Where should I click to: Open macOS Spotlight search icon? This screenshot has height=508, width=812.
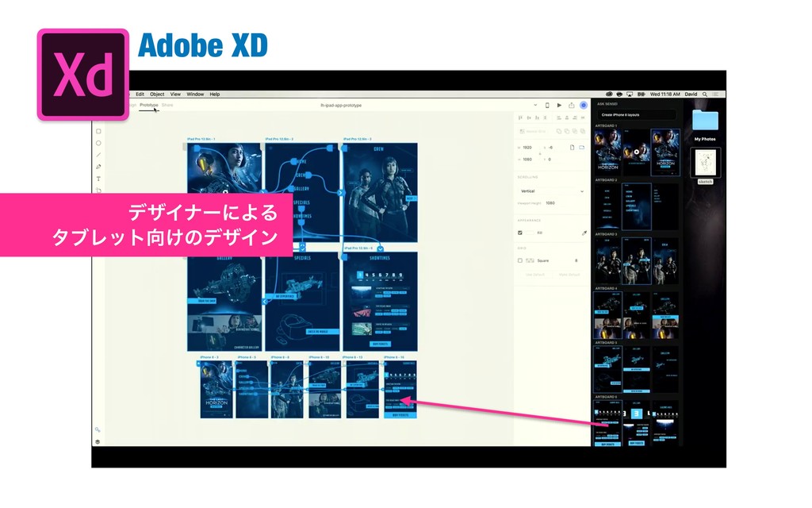pyautogui.click(x=705, y=94)
